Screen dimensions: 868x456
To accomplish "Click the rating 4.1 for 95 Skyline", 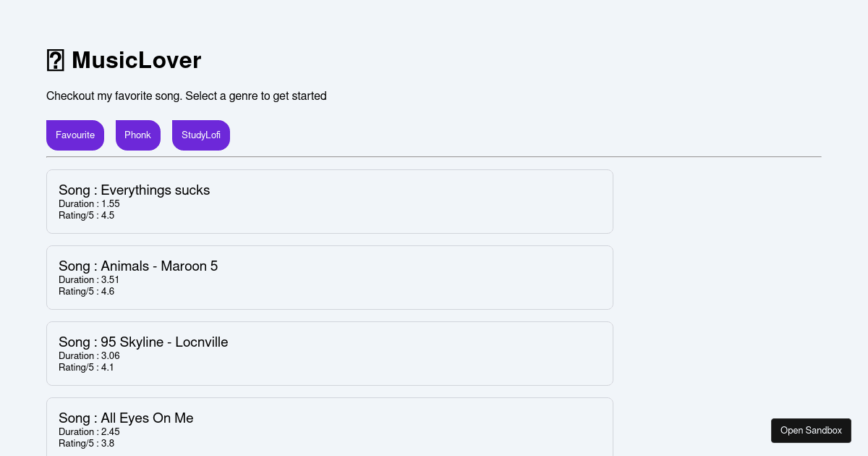I will [86, 367].
